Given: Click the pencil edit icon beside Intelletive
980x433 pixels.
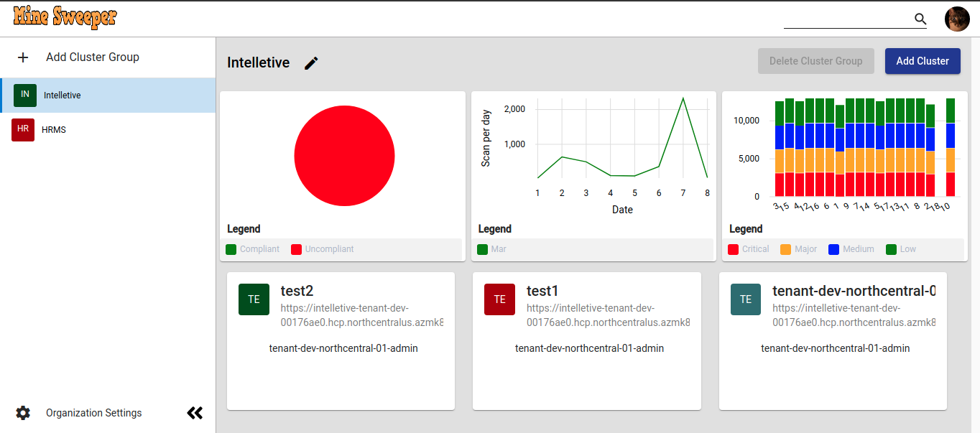Looking at the screenshot, I should coord(311,63).
